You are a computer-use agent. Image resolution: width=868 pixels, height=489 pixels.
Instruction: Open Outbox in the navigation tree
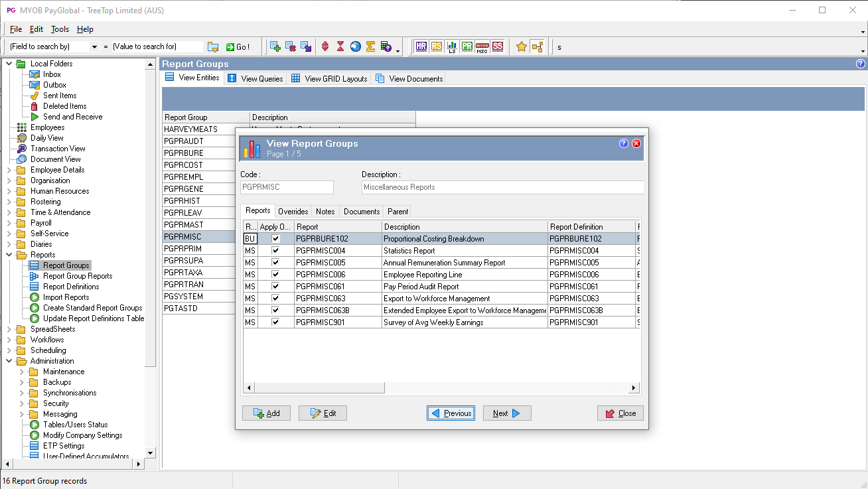pos(54,85)
